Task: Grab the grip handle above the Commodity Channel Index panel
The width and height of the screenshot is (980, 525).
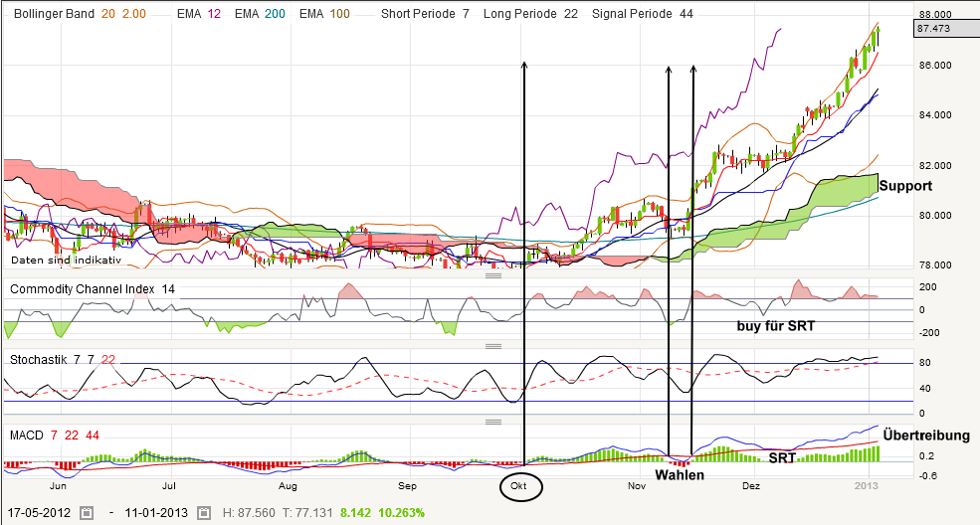Action: click(x=493, y=275)
